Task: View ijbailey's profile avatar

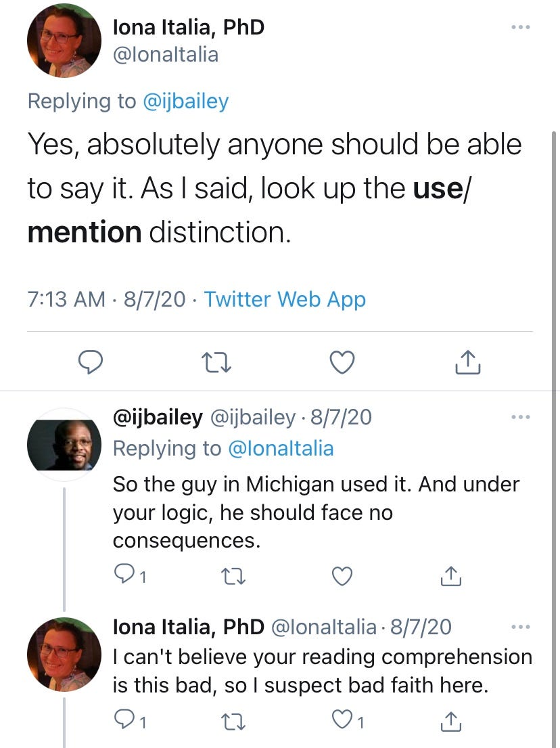Action: pyautogui.click(x=64, y=445)
